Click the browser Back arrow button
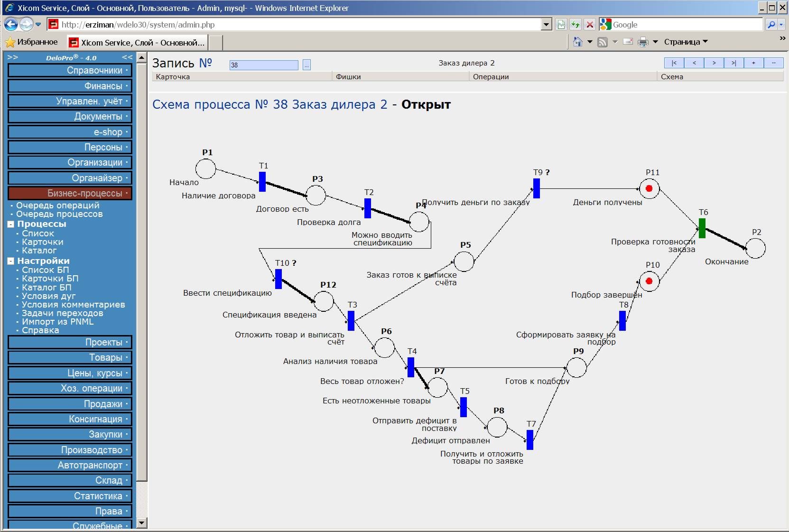The height and width of the screenshot is (532, 789). (x=11, y=24)
